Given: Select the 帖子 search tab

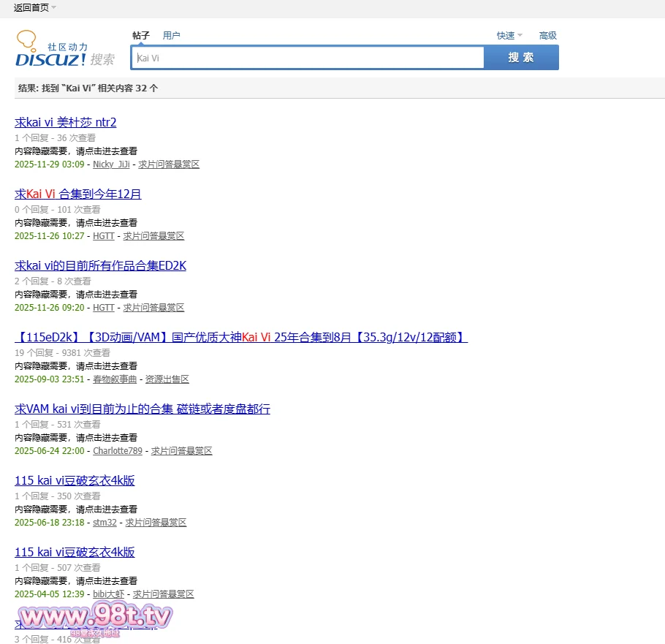Looking at the screenshot, I should 141,36.
